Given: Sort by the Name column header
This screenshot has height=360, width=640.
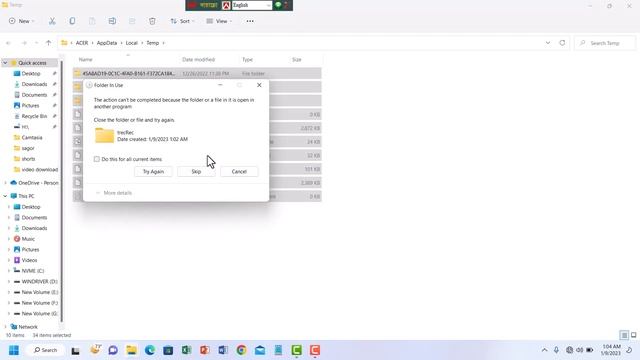Looking at the screenshot, I should click(x=86, y=60).
